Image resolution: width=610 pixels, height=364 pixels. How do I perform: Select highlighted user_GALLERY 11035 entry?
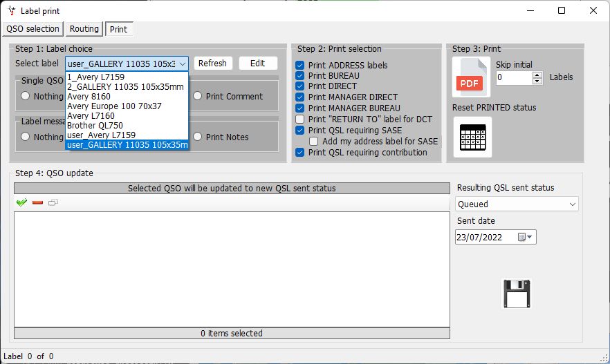tap(127, 145)
